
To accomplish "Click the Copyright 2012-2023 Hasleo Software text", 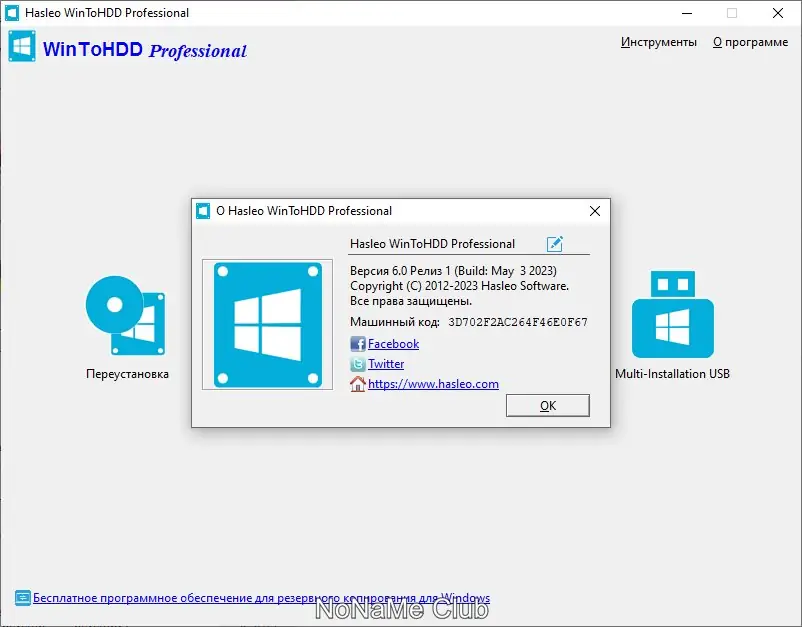I will pos(459,286).
